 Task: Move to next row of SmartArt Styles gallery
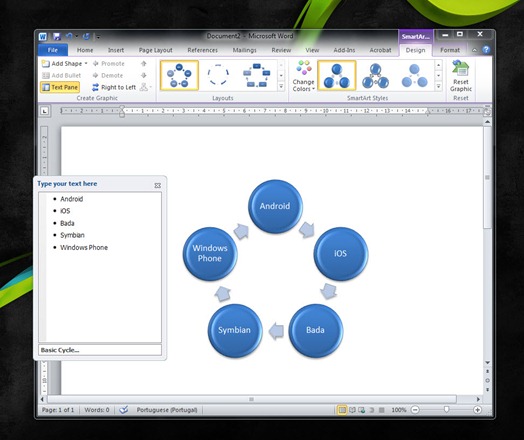click(438, 76)
